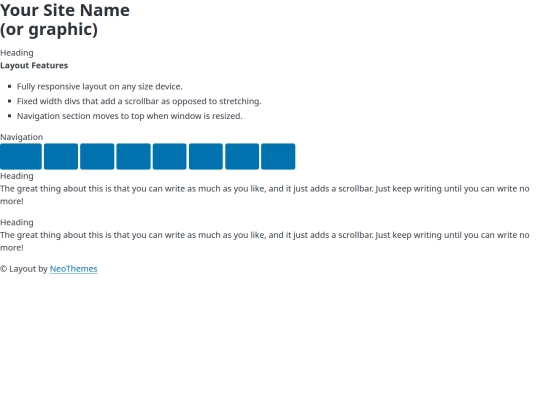This screenshot has width=540, height=405.
Task: Click the third blue Navigation button
Action: click(x=97, y=156)
